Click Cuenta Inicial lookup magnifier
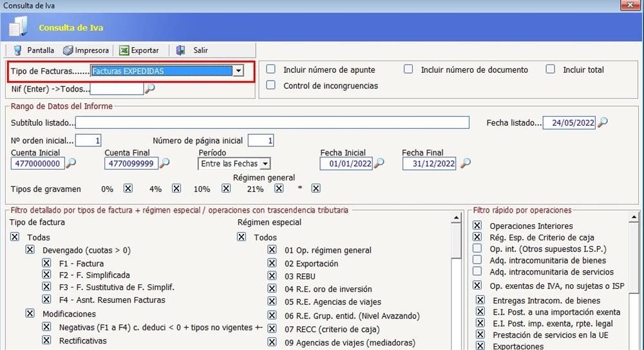Screen dimensions: 644x350 (71, 164)
